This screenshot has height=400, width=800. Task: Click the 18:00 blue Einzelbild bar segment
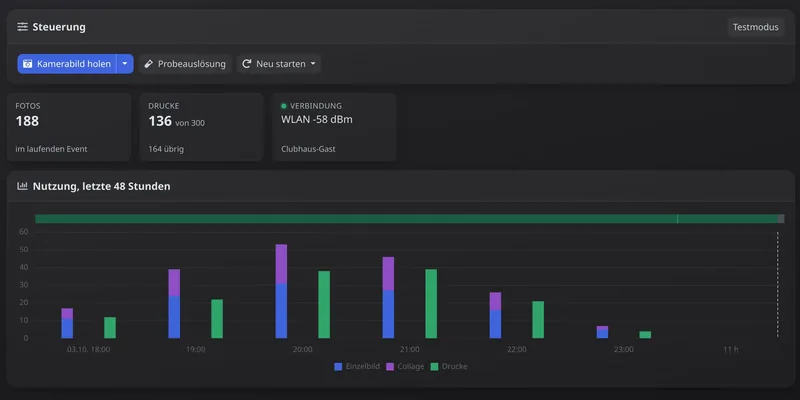point(67,329)
